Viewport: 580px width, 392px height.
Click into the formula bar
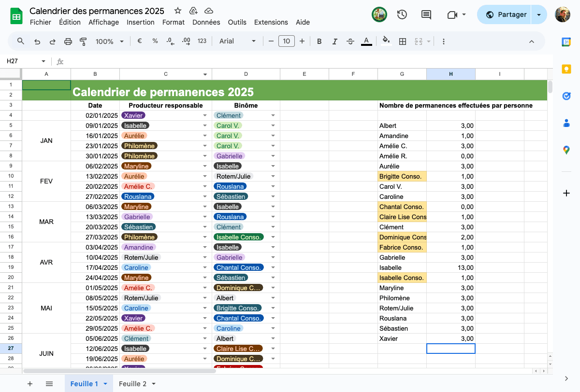click(309, 61)
